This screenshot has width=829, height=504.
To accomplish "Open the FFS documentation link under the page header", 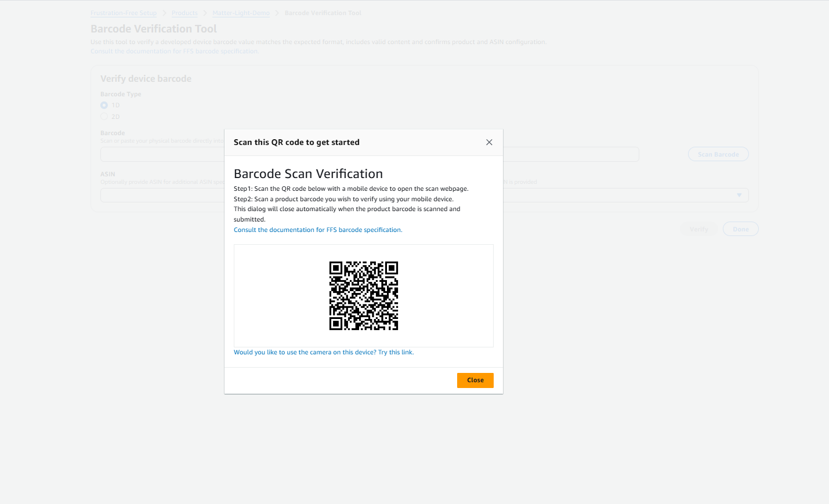I will [174, 50].
